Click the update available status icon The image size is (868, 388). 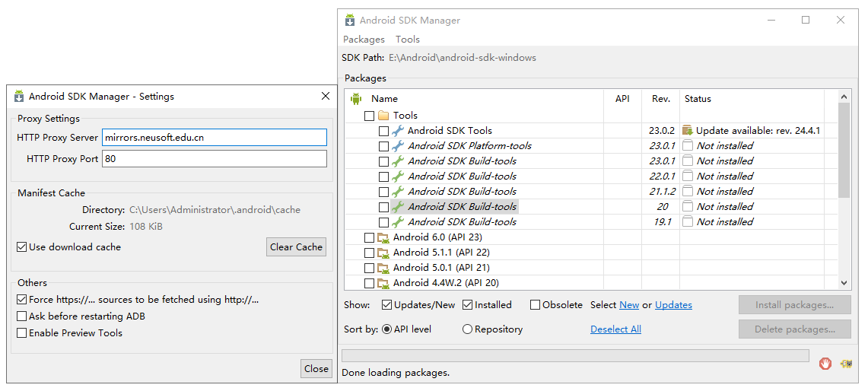[688, 131]
